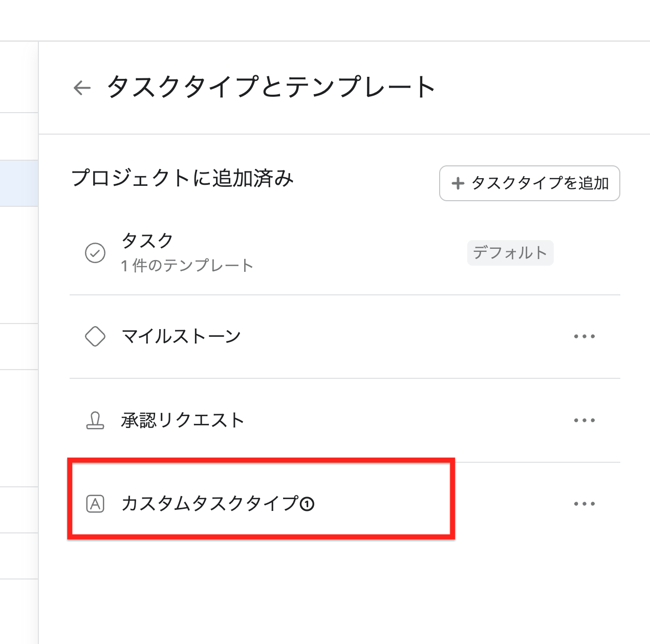Open the カスタムタスクタイプ① entry
Screen dimensions: 650x644
[218, 504]
